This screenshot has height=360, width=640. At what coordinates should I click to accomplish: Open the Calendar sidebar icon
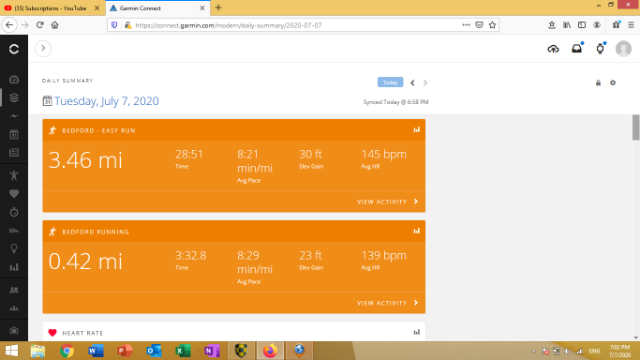(14, 134)
